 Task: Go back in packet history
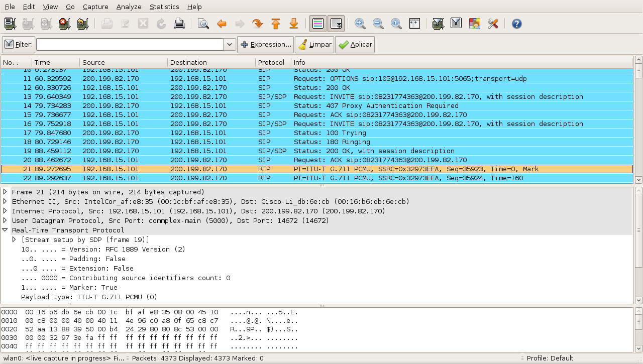pyautogui.click(x=222, y=24)
